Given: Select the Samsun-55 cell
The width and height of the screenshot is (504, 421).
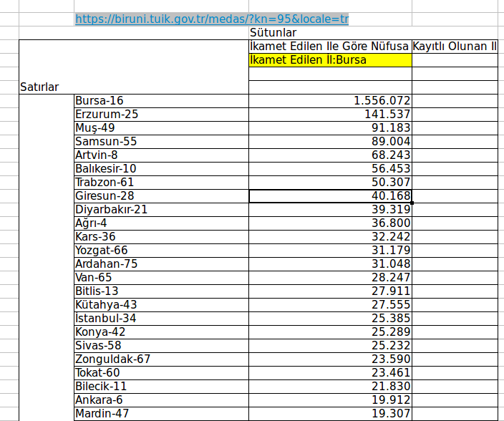Looking at the screenshot, I should point(106,142).
